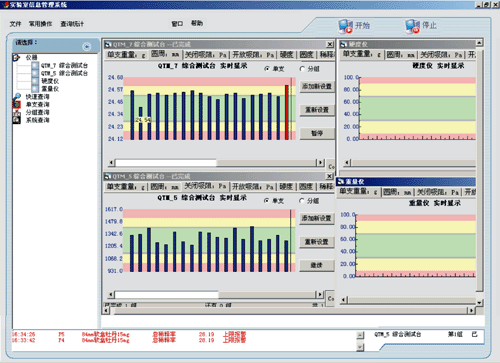
Task: Click the 单支查询 red icon
Action: point(17,104)
